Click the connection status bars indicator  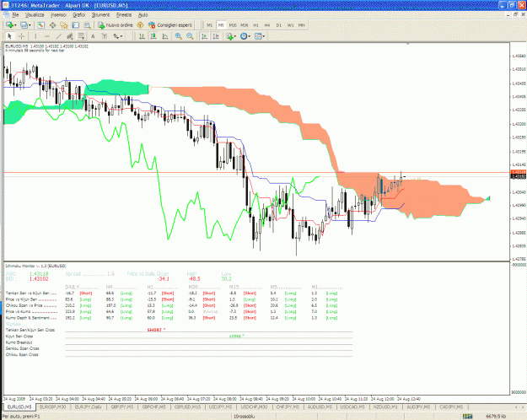coord(467,417)
